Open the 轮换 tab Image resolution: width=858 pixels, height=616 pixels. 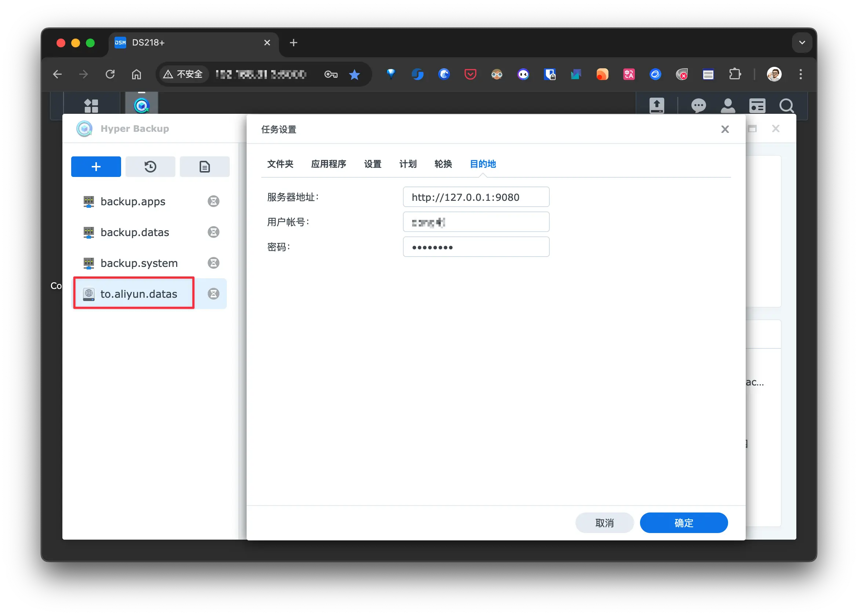[443, 164]
